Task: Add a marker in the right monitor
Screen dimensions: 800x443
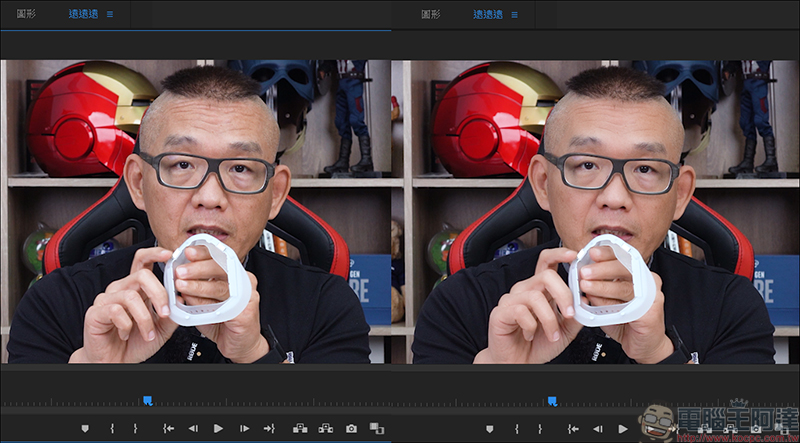Action: [x=489, y=428]
